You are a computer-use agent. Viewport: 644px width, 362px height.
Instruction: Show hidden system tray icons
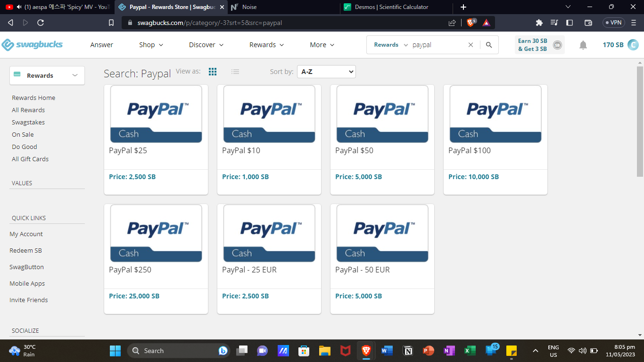pyautogui.click(x=535, y=351)
